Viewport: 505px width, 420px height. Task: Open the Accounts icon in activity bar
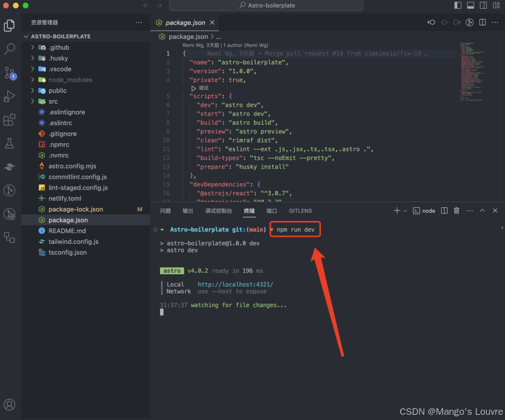tap(9, 405)
